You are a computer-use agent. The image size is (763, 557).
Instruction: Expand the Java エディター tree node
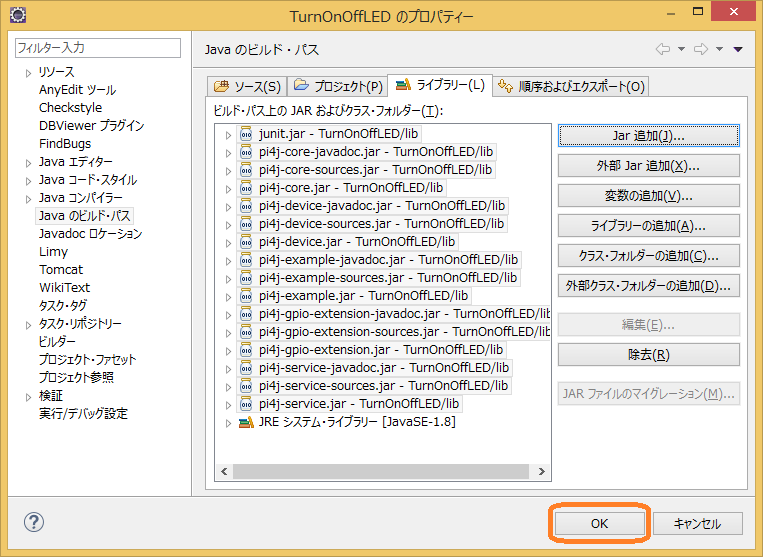28,162
